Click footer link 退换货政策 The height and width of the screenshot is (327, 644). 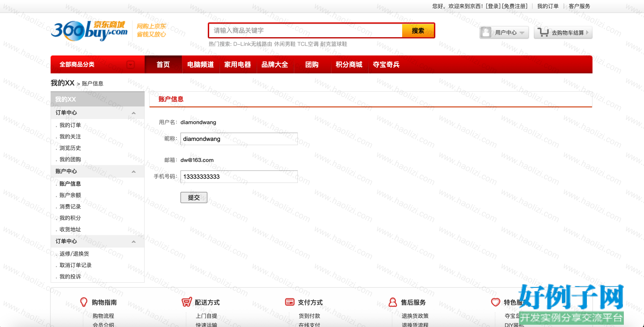tap(415, 316)
